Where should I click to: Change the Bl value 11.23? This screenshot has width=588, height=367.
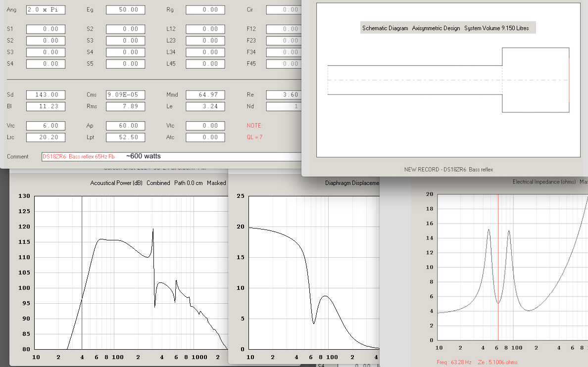[46, 106]
